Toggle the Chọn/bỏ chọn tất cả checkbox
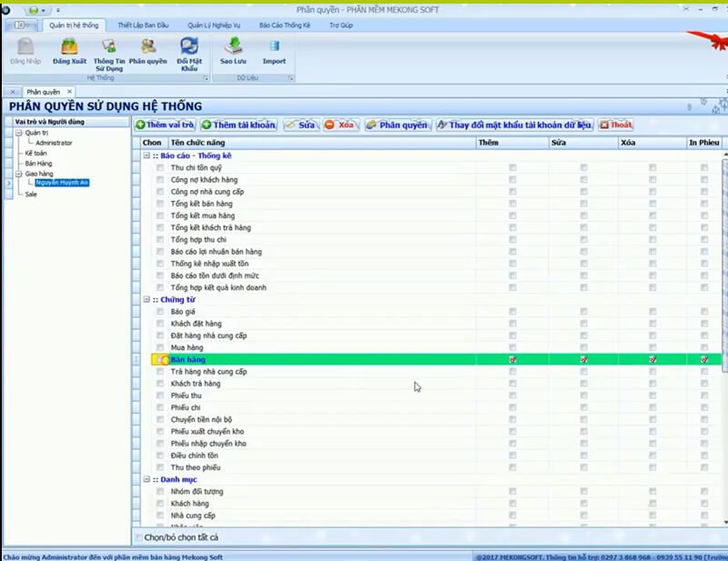This screenshot has width=728, height=561. point(138,537)
